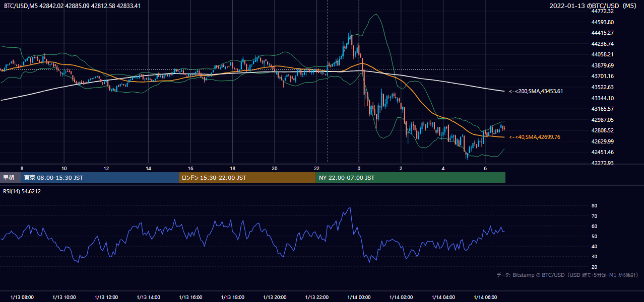Viewport: 644px width, 302px height.
Task: Click RSI axis level 50
Action: tap(594, 236)
